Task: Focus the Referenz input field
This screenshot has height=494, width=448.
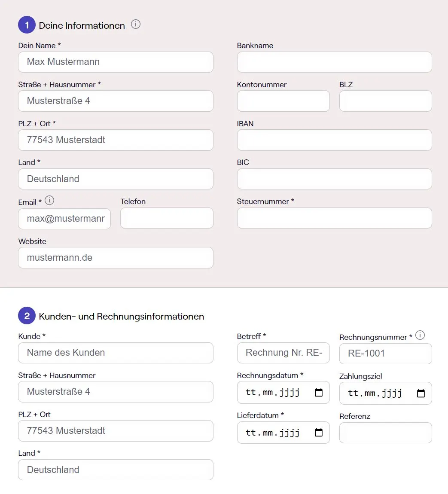Action: click(x=385, y=433)
